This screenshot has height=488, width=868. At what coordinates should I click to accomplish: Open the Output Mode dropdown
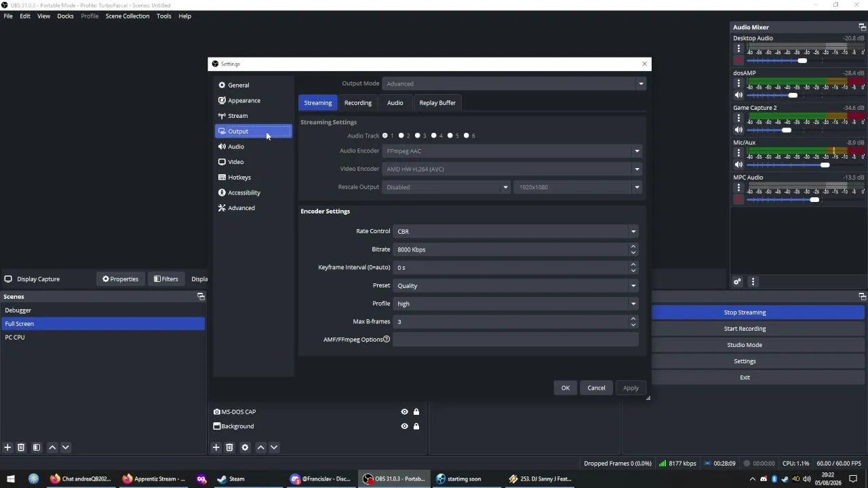pos(513,83)
